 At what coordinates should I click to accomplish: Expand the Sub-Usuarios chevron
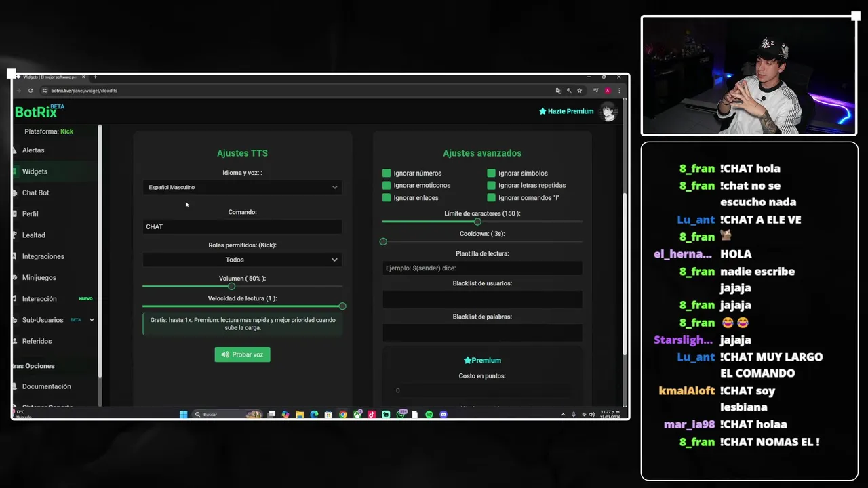pyautogui.click(x=92, y=320)
